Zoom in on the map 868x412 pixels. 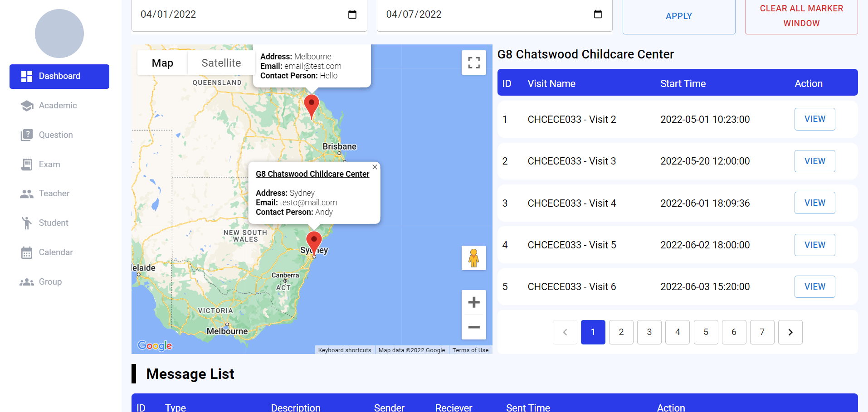click(x=473, y=302)
